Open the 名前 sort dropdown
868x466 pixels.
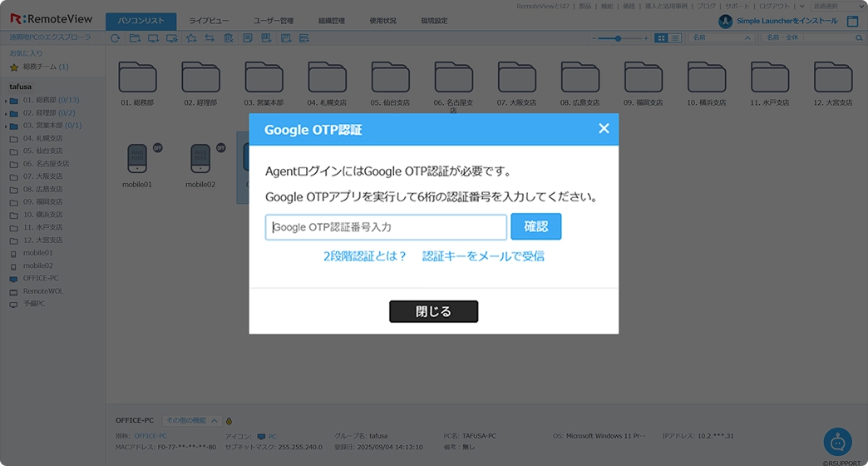722,37
